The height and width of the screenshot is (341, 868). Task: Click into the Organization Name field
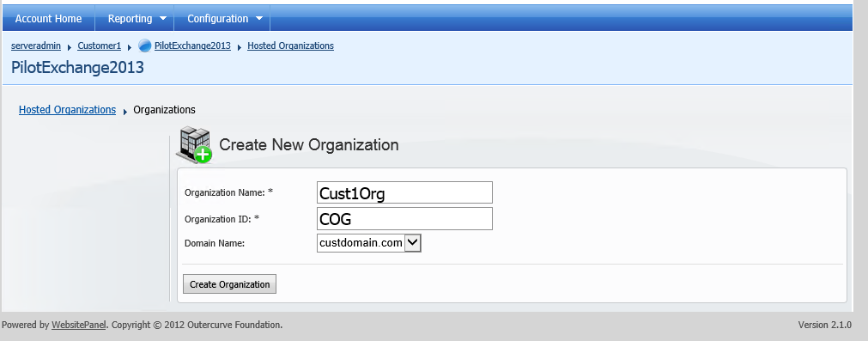click(x=404, y=192)
